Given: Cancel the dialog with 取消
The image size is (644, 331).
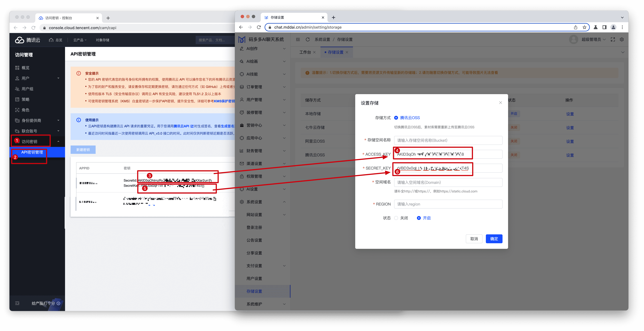Looking at the screenshot, I should coord(474,239).
